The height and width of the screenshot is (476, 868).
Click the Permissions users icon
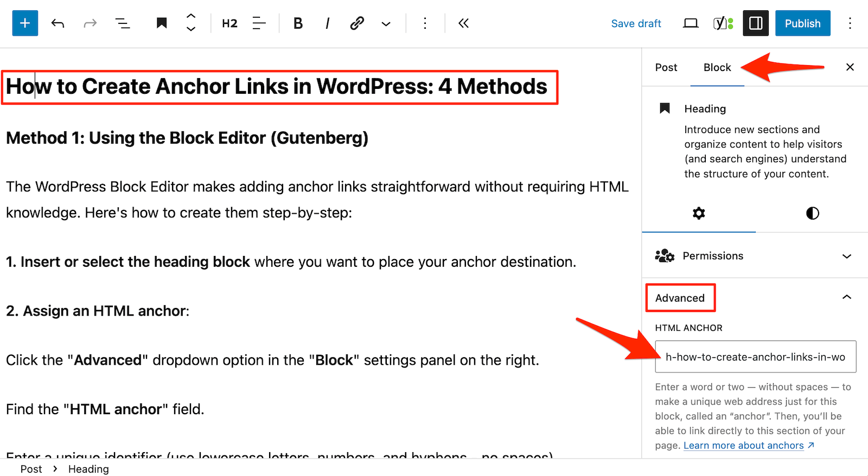[x=665, y=256]
